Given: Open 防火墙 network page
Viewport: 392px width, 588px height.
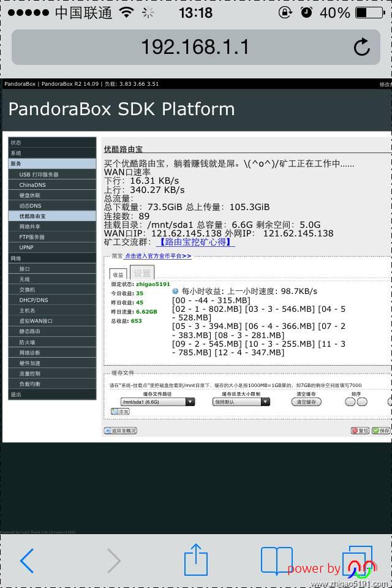Looking at the screenshot, I should pyautogui.click(x=52, y=342).
